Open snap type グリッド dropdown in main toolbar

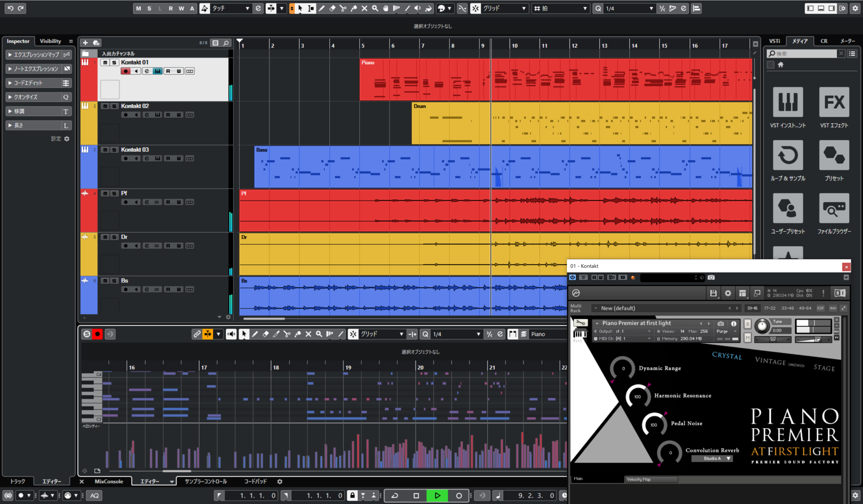pyautogui.click(x=504, y=8)
